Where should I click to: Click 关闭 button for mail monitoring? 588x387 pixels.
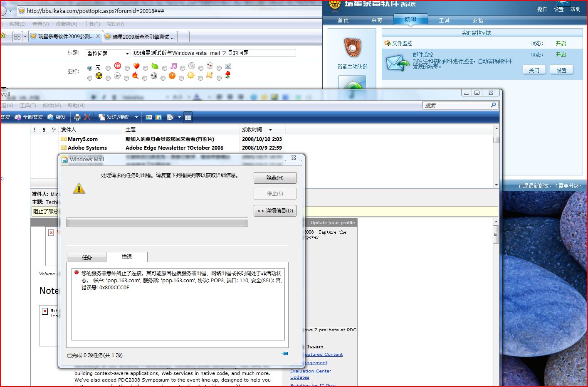tap(534, 70)
